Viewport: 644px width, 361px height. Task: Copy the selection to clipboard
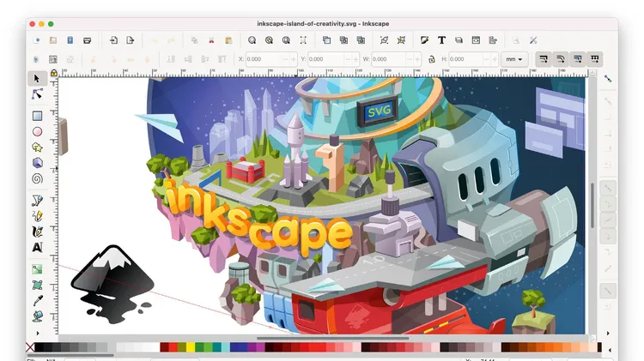click(194, 40)
